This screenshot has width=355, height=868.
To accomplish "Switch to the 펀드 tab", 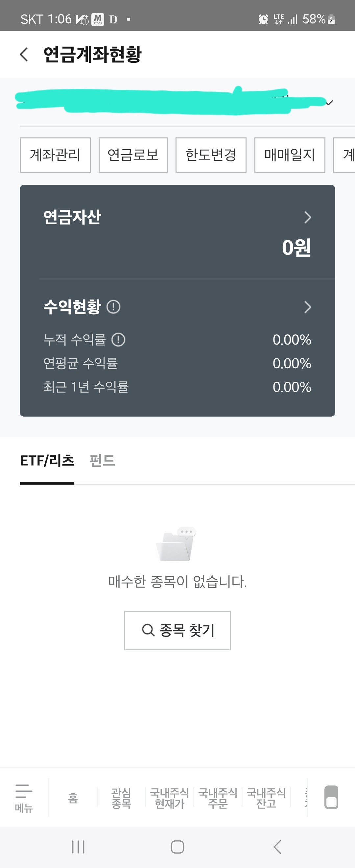I will pyautogui.click(x=102, y=461).
